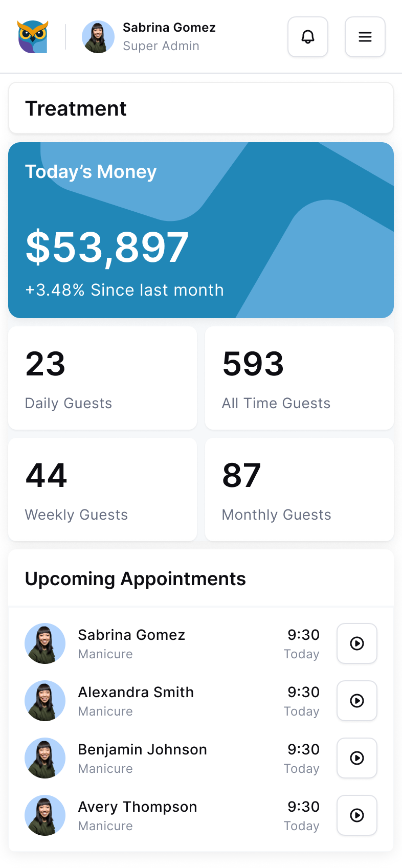The image size is (402, 868).
Task: Start Benjamin Johnson's appointment with the play button
Action: click(x=357, y=758)
